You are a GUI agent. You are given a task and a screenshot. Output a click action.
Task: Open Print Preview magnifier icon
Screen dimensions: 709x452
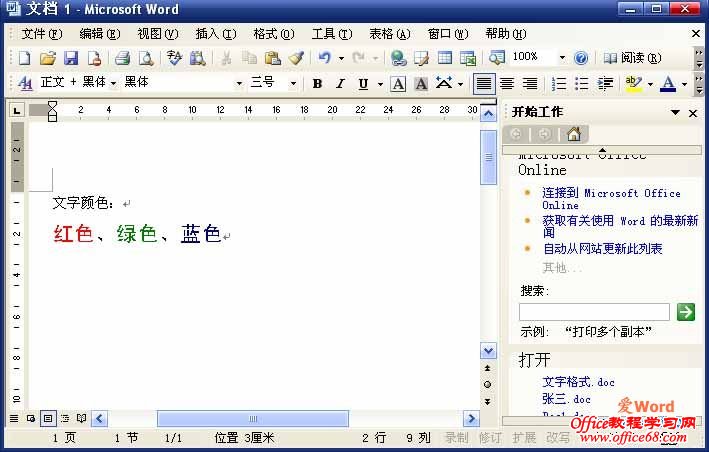(146, 58)
